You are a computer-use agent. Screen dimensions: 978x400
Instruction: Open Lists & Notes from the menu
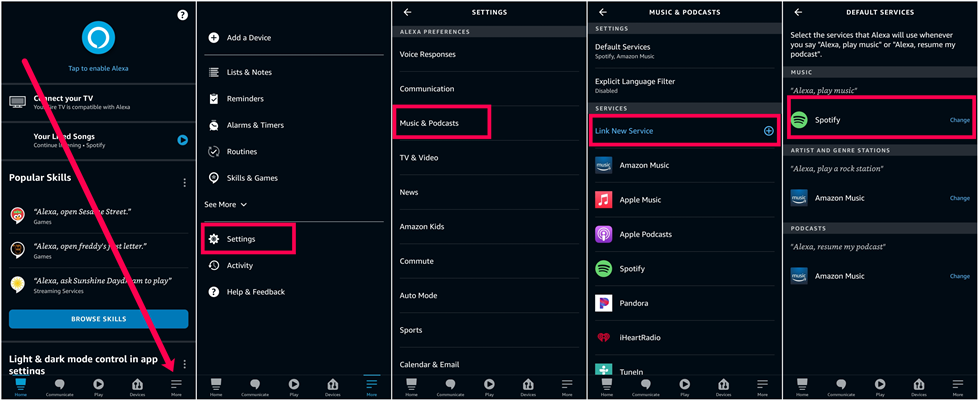(248, 72)
